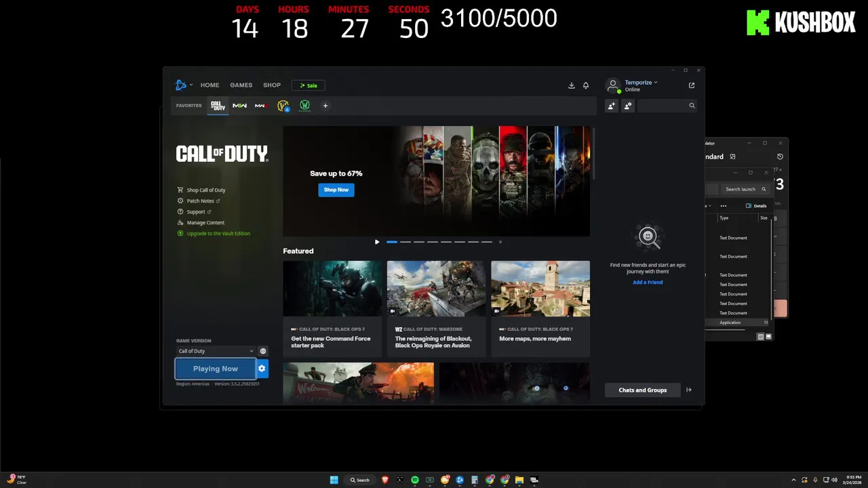
Task: Start the banner slideshow with the play button
Action: pos(377,242)
